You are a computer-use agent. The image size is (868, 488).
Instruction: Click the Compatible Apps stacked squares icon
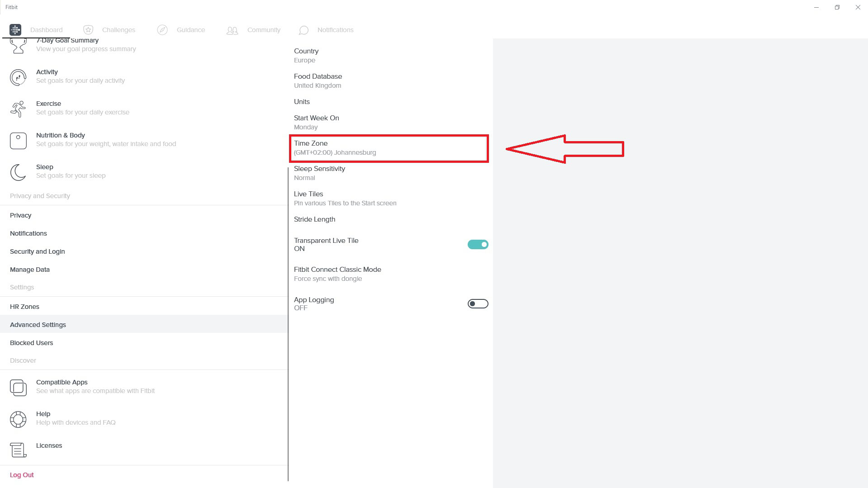coord(18,387)
